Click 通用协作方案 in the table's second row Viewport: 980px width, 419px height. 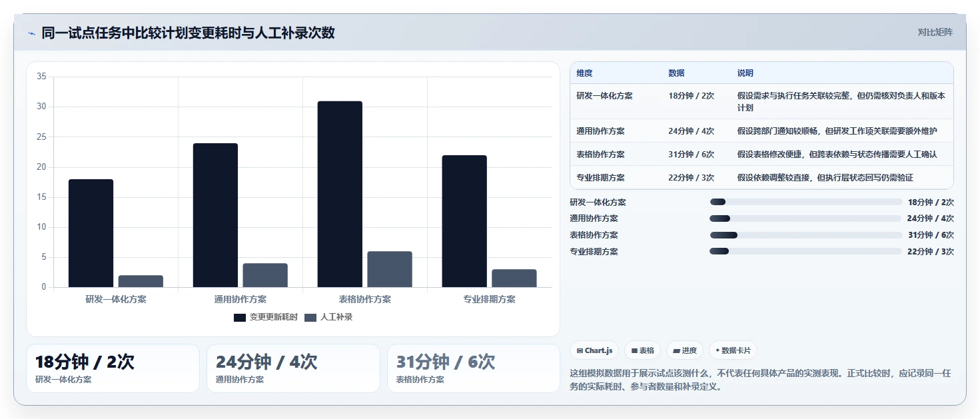pos(600,131)
